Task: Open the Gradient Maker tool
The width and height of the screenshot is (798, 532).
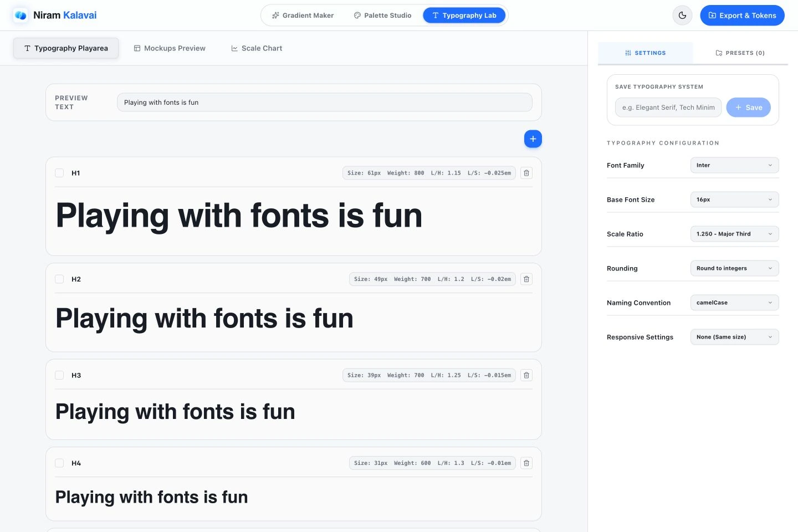Action: 303,16
